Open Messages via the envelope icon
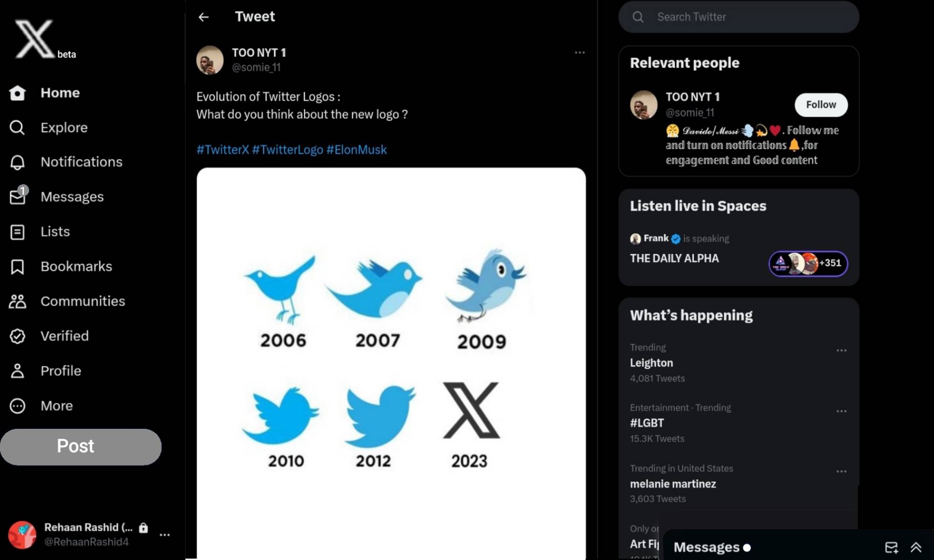The height and width of the screenshot is (560, 934). pos(17,196)
